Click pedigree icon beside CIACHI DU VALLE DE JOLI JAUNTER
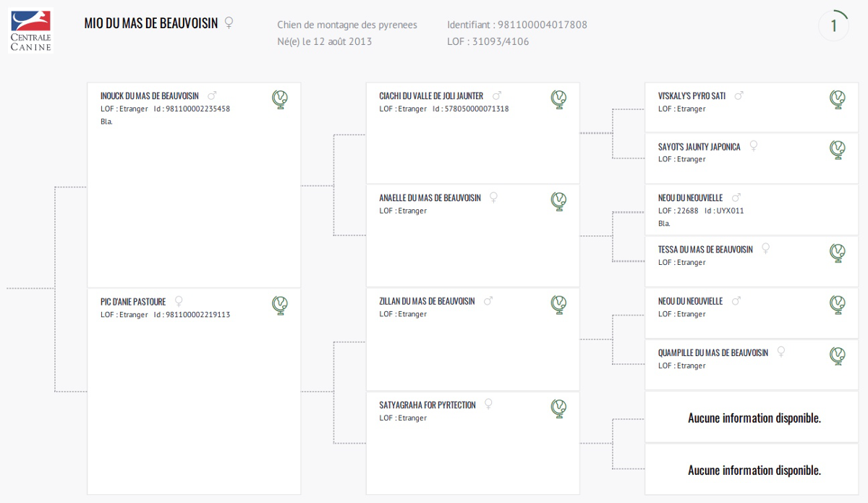 click(558, 99)
